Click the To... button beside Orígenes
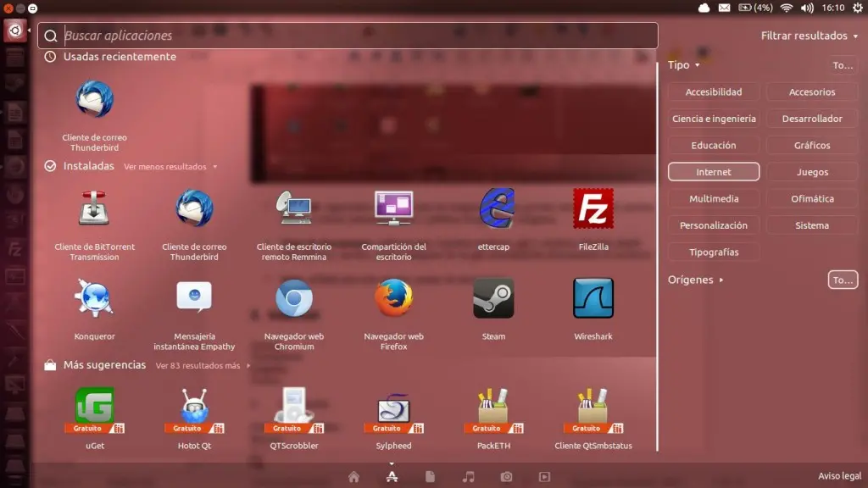Screen dimensions: 868x488 point(843,280)
